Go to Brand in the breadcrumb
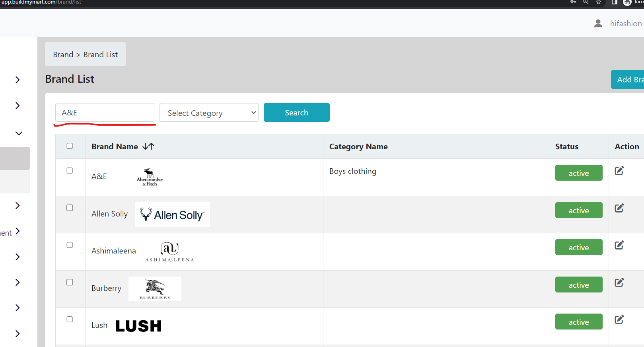The width and height of the screenshot is (644, 347). click(x=63, y=55)
